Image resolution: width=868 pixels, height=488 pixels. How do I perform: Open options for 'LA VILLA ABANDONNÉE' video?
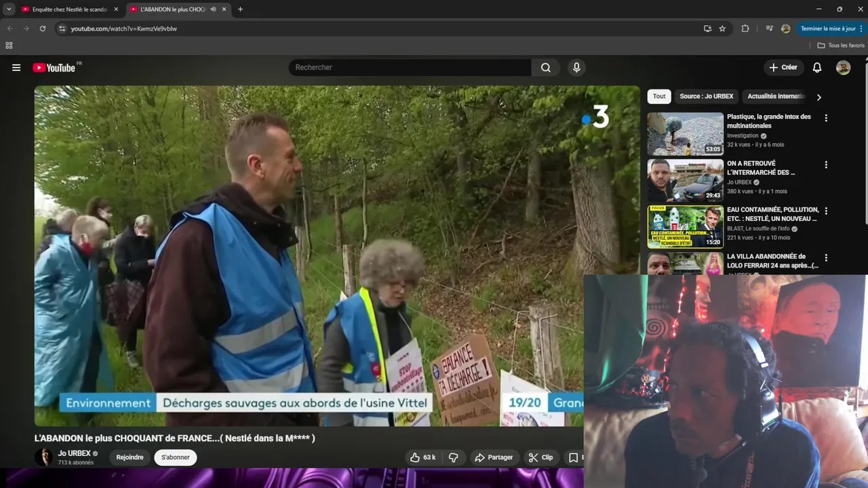pyautogui.click(x=826, y=258)
